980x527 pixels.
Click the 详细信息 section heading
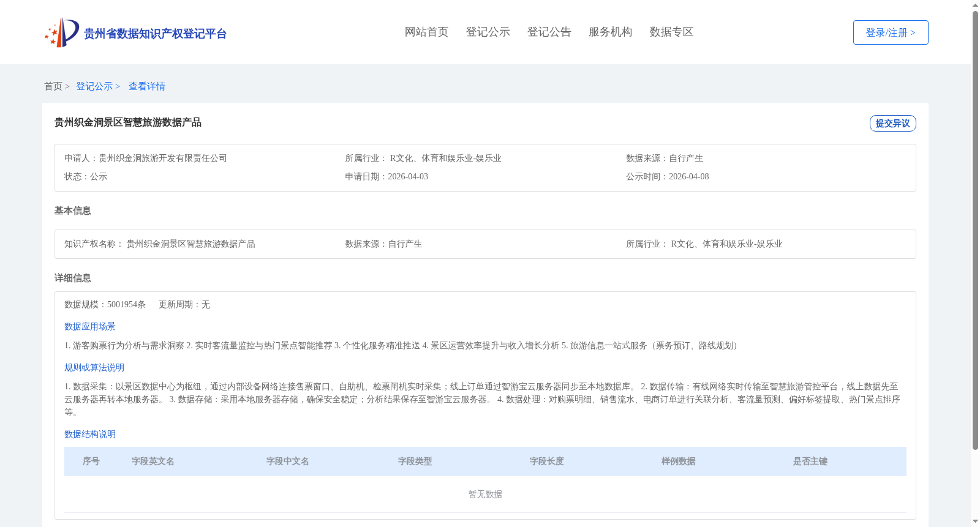point(72,278)
